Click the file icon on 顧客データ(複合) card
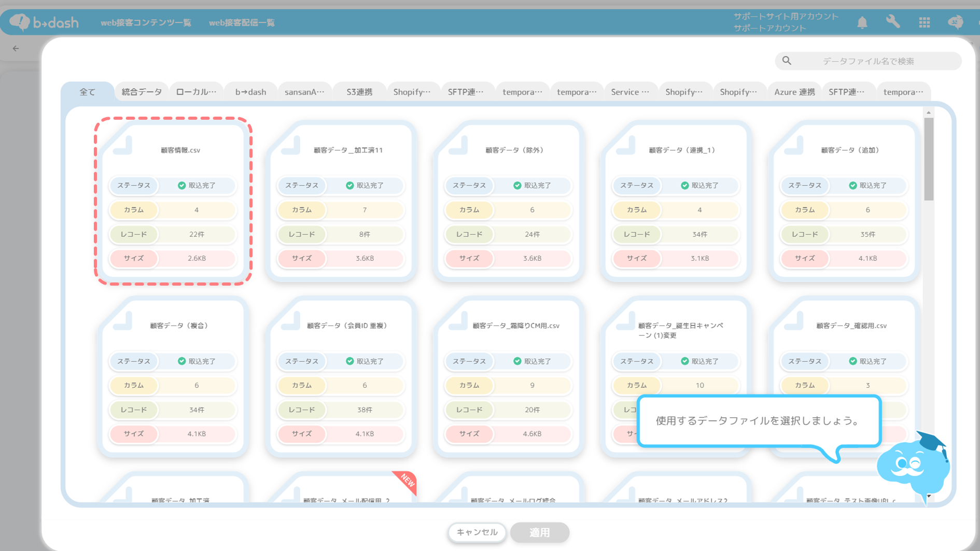 coord(123,321)
